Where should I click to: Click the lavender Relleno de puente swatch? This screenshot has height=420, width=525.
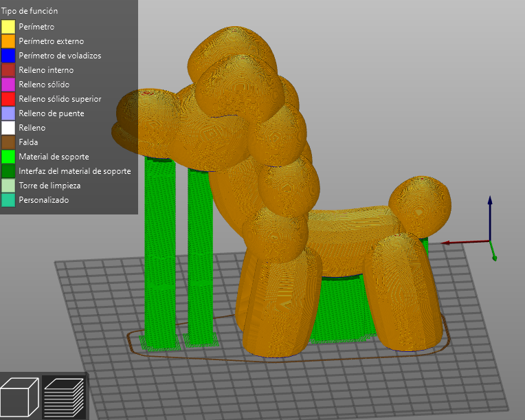8,113
